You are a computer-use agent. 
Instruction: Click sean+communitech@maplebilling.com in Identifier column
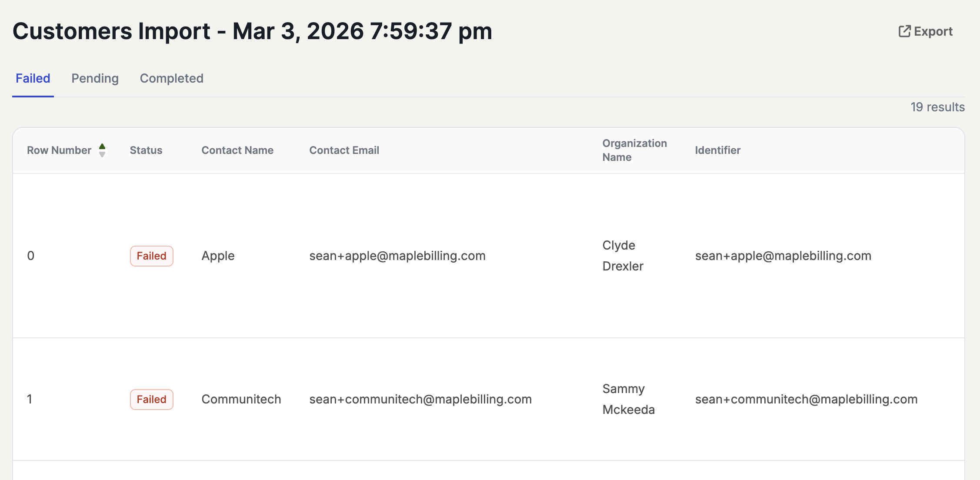pyautogui.click(x=806, y=400)
